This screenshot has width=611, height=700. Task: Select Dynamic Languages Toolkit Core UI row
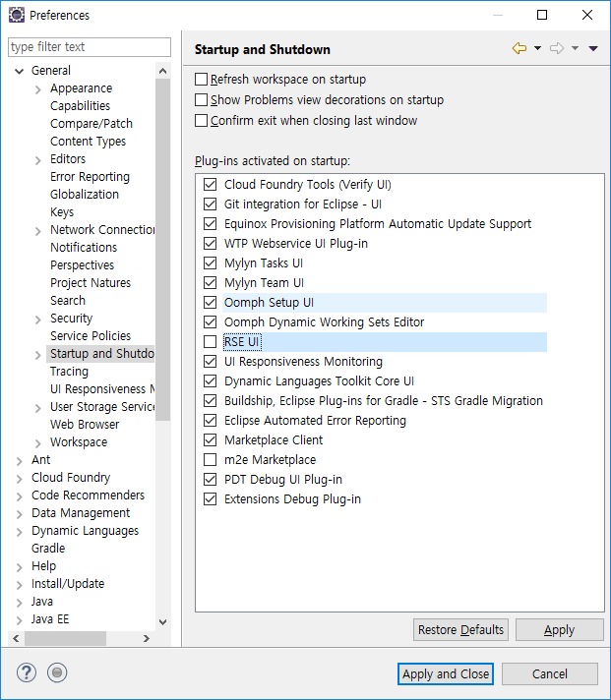tap(319, 380)
